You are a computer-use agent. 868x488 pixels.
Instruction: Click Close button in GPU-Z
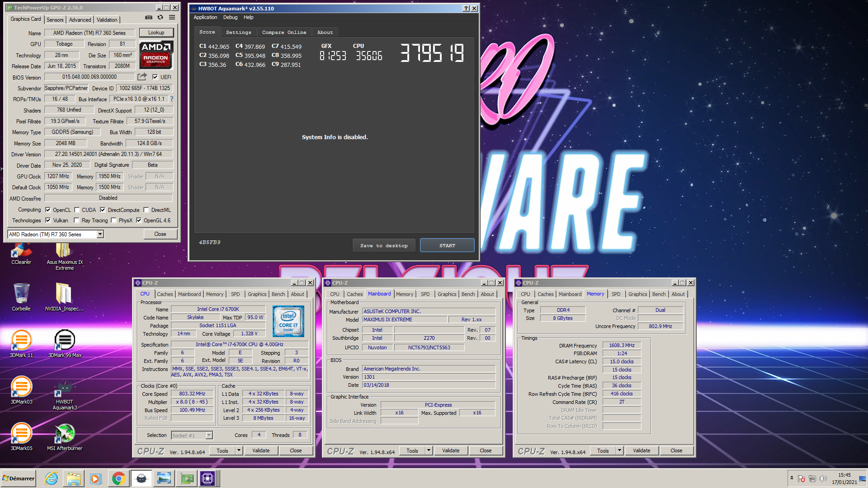[x=160, y=234]
